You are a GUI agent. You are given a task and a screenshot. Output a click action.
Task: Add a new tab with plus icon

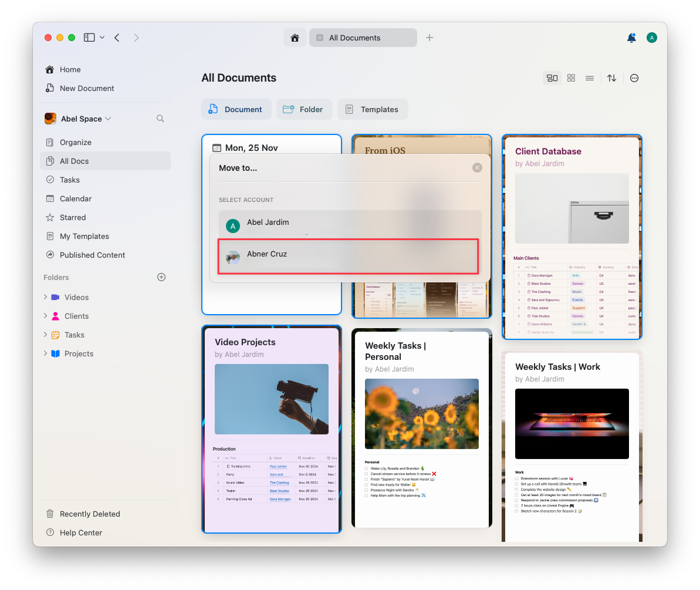[x=430, y=38]
